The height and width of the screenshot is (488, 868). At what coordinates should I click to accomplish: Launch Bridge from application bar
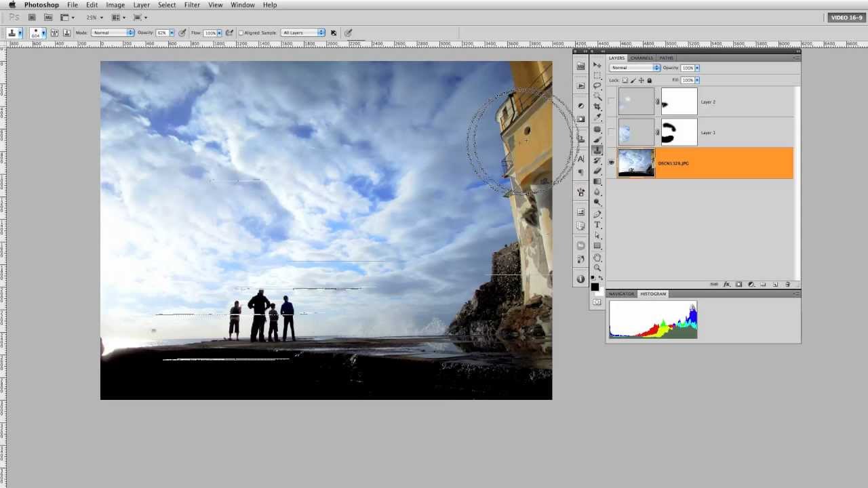pyautogui.click(x=32, y=17)
